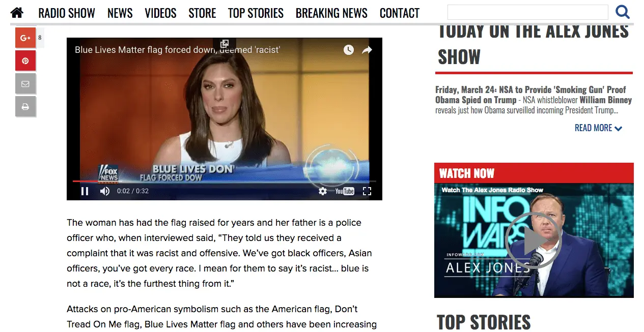Open the RADIO SHOW menu item
Screen dimensions: 644x332
pyautogui.click(x=67, y=13)
